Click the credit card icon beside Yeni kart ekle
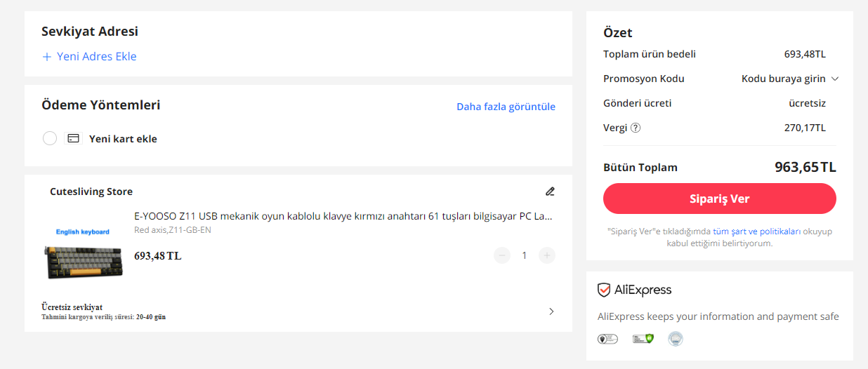 74,138
